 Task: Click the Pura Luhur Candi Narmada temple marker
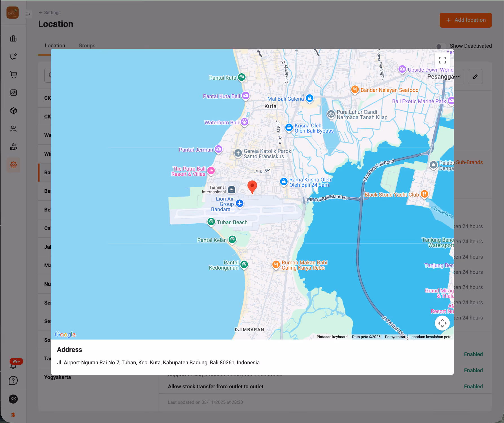[x=331, y=114]
